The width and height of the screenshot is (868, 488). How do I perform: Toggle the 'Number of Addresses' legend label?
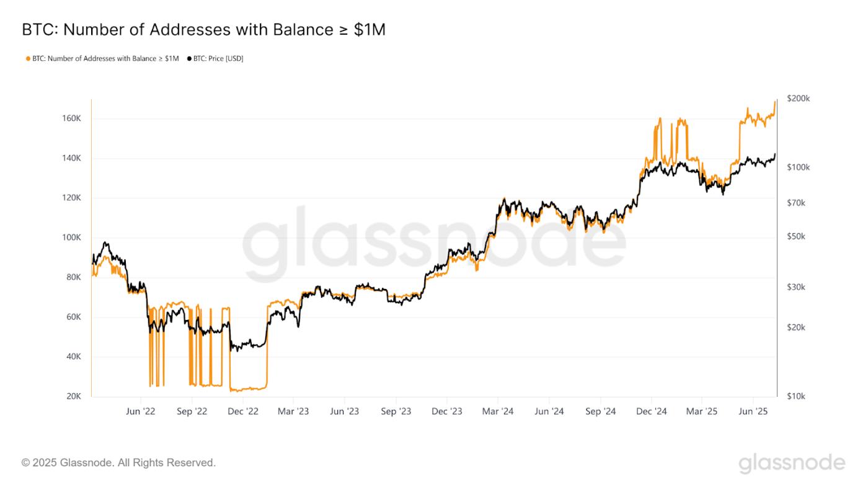tap(105, 58)
